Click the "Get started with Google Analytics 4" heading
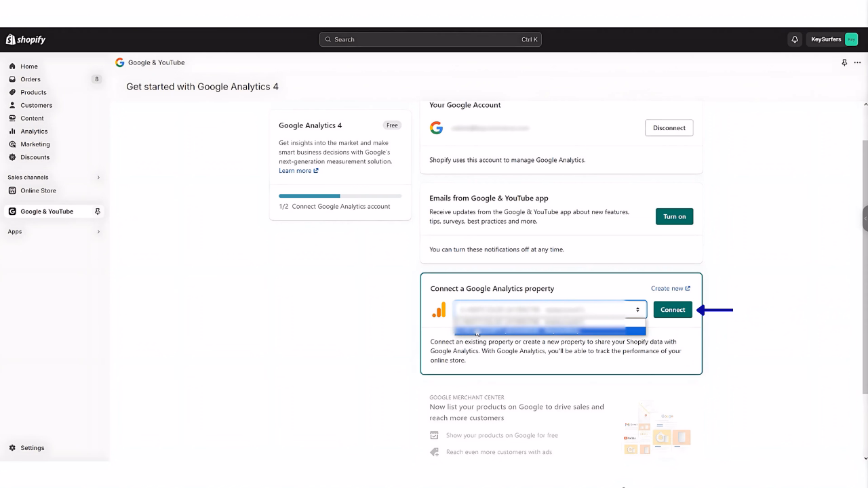Screen dimensions: 868x488 [202, 87]
